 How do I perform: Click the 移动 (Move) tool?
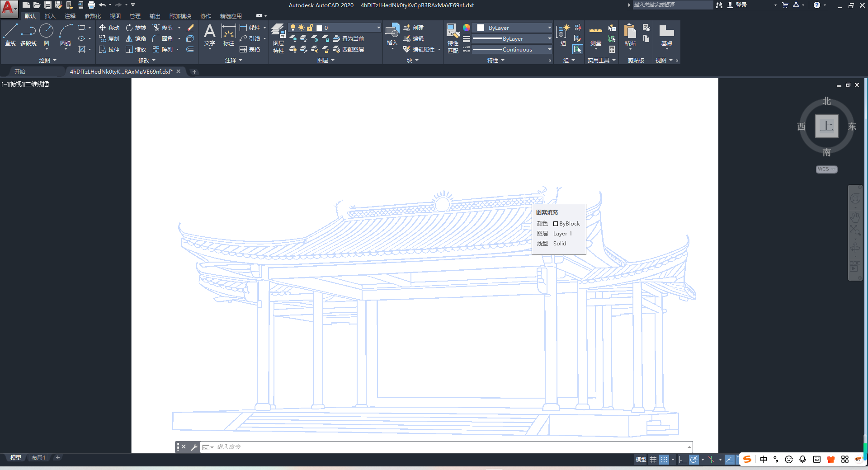(109, 28)
